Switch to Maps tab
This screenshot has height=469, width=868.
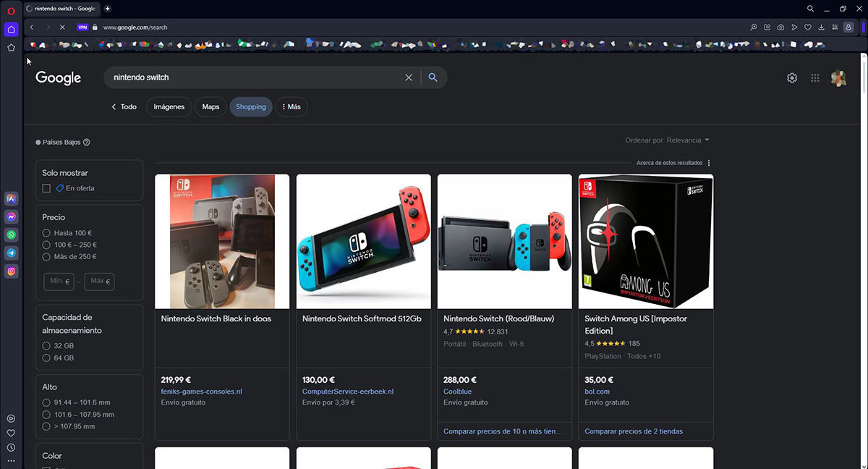(x=210, y=106)
